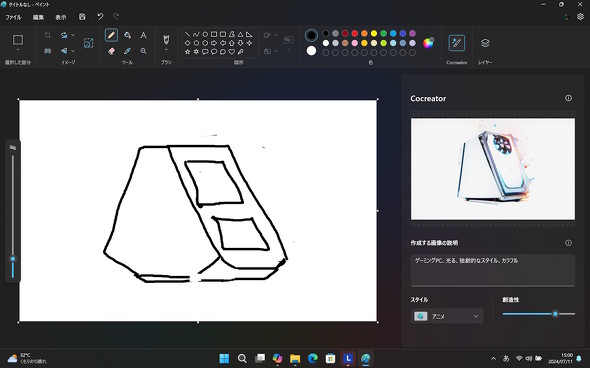
Task: Select the Magnifier zoom tool
Action: pos(143,51)
